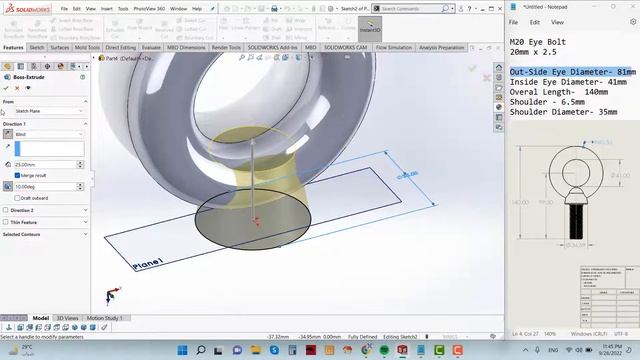This screenshot has width=640, height=360.
Task: Click the Print icon in the quick access toolbar
Action: [x=274, y=9]
